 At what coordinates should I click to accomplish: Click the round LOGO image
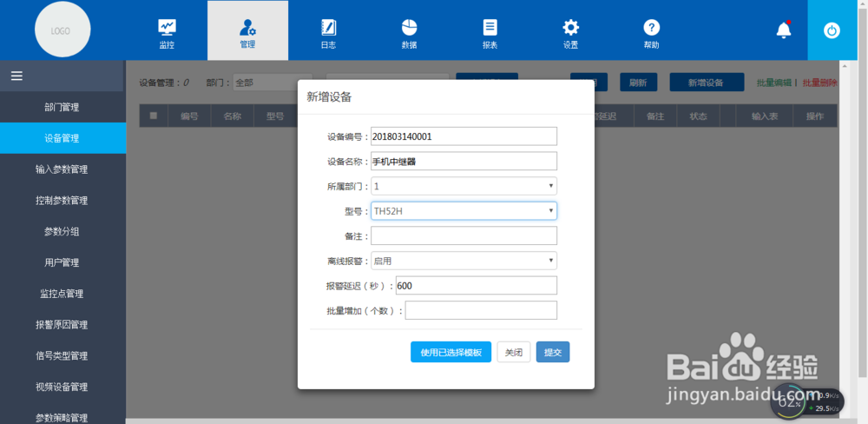click(x=62, y=30)
